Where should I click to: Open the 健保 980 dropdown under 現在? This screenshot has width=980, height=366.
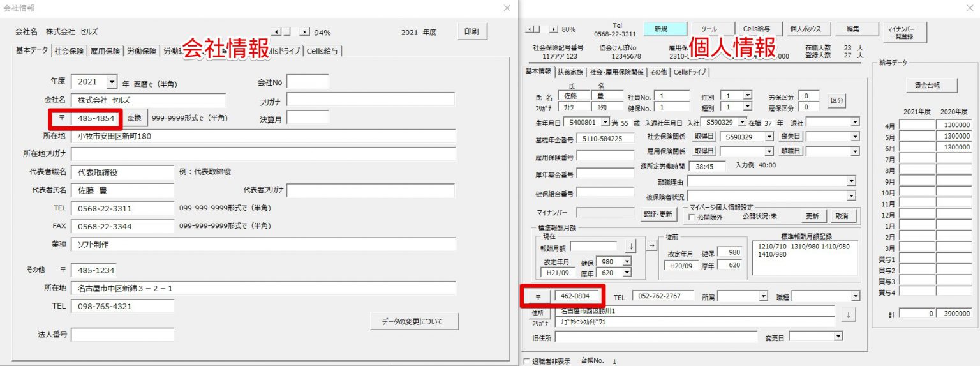tap(627, 262)
